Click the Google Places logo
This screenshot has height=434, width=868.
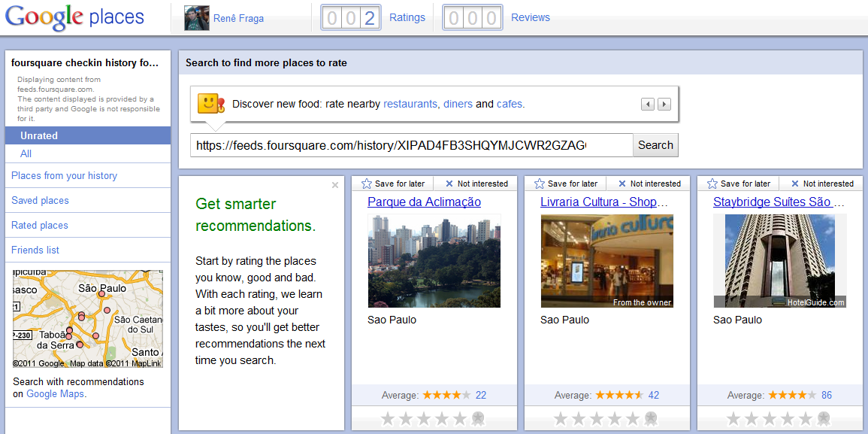click(74, 17)
